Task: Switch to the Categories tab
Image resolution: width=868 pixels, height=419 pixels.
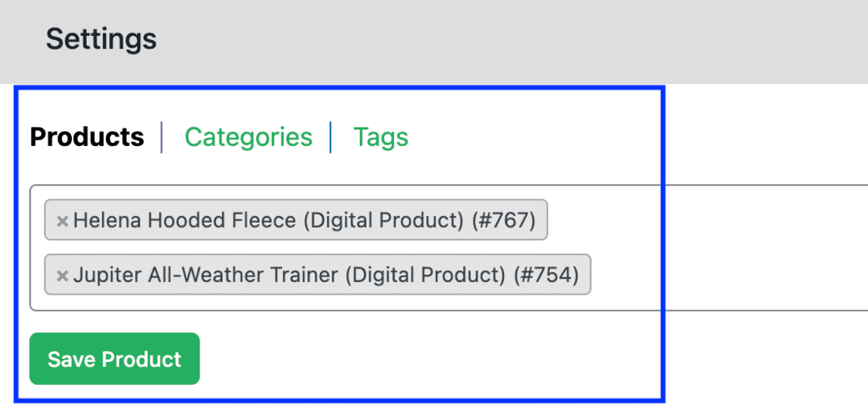Action: coord(248,137)
